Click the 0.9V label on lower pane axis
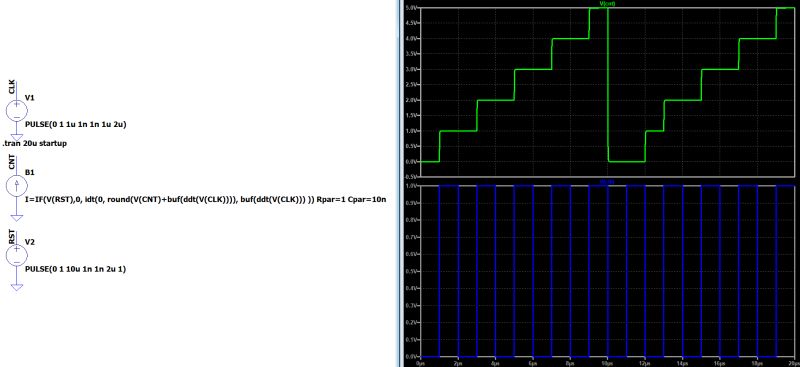Image resolution: width=800 pixels, height=367 pixels. [411, 203]
